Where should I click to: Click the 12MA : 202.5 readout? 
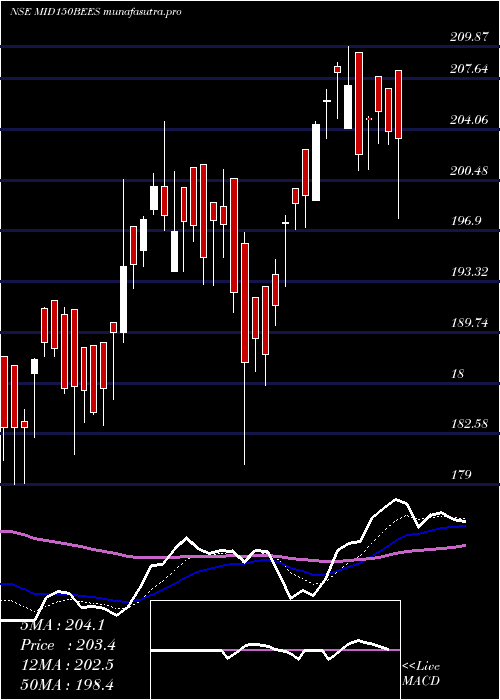click(x=67, y=665)
